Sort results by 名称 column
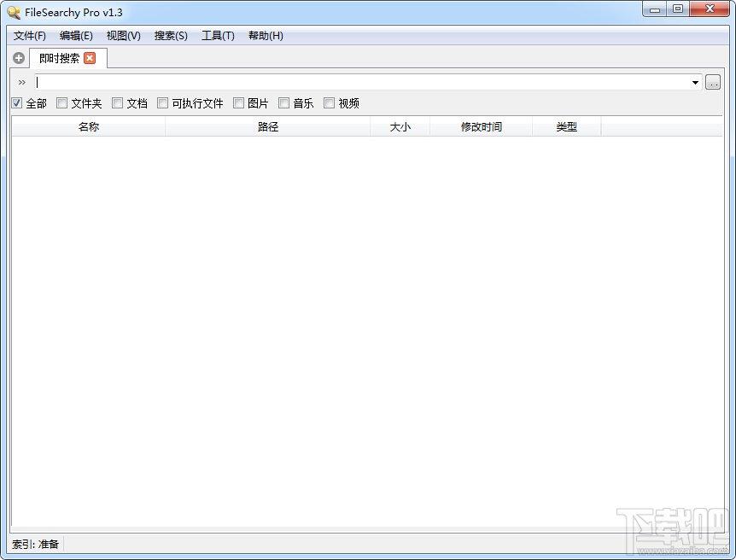The width and height of the screenshot is (736, 560). pos(88,125)
